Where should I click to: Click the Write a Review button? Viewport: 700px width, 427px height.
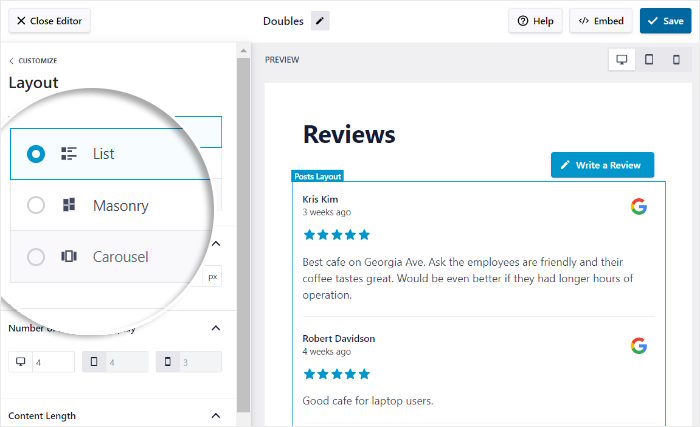[602, 165]
